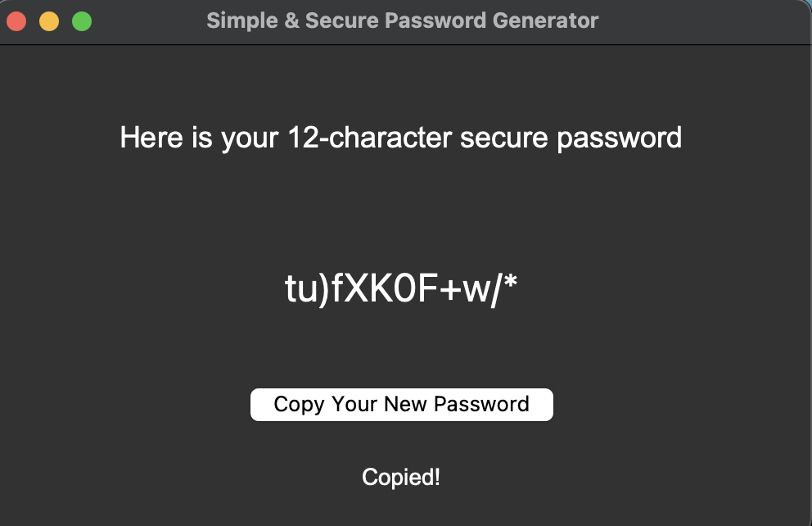Viewport: 812px width, 526px height.
Task: Tap the copy password button again
Action: click(401, 404)
